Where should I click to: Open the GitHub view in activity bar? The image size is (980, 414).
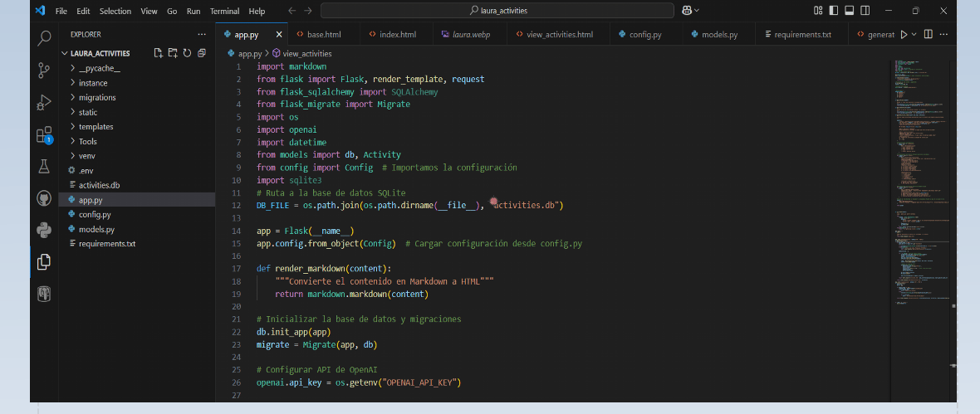pos(44,198)
